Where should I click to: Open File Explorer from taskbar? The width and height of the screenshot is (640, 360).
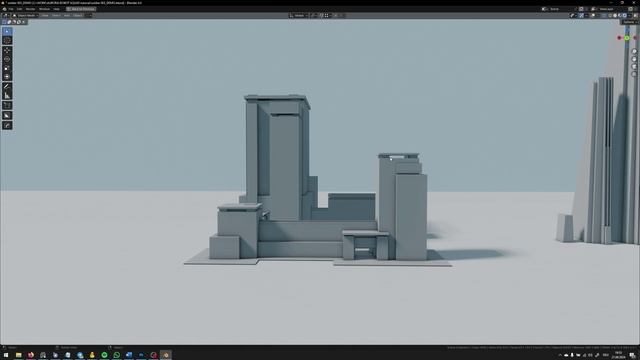(x=18, y=355)
